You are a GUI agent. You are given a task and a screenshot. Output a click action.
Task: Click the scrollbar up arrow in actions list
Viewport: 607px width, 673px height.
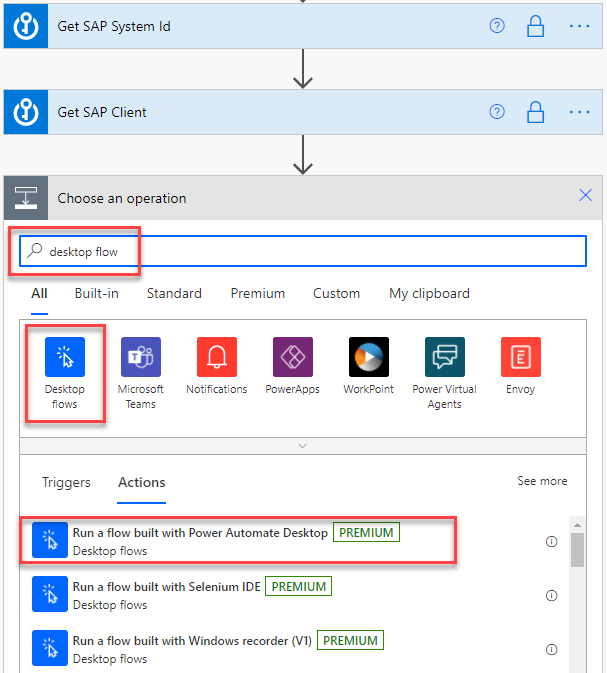click(x=577, y=525)
